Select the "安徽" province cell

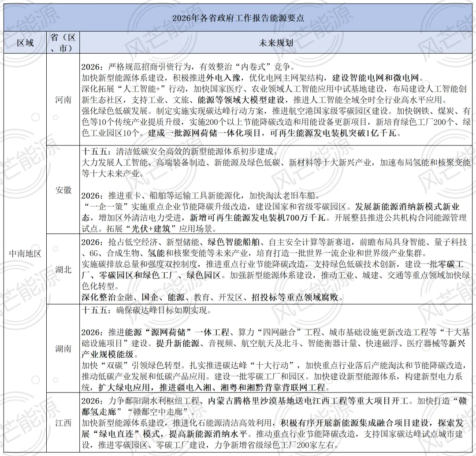[63, 190]
